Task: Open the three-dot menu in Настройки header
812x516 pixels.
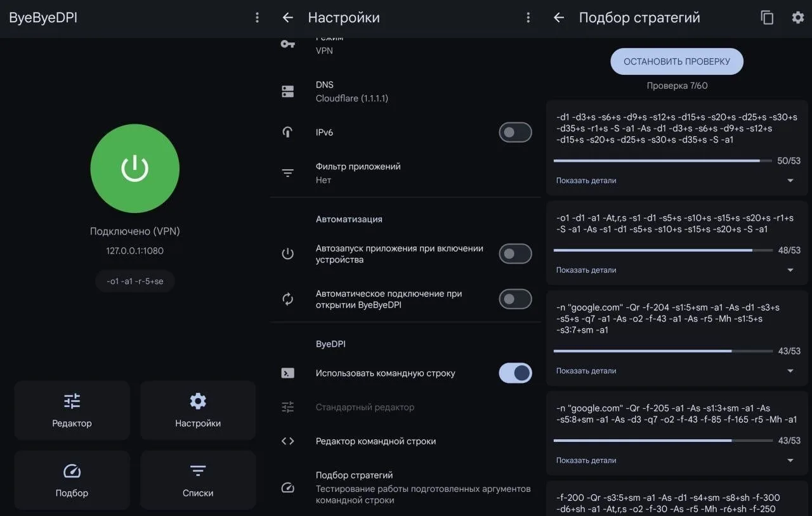Action: tap(528, 18)
